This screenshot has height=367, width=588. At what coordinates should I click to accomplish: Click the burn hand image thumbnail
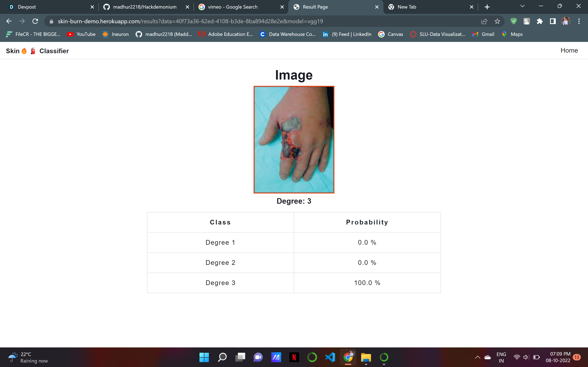[294, 140]
